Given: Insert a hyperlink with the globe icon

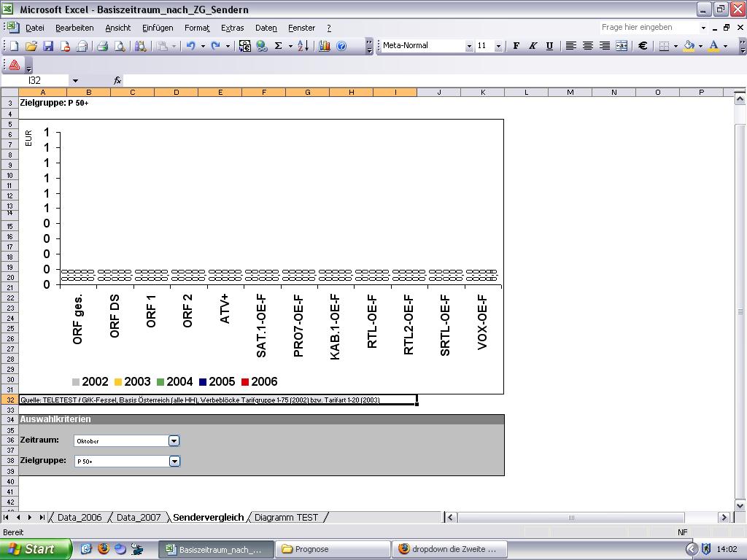Looking at the screenshot, I should pyautogui.click(x=262, y=46).
